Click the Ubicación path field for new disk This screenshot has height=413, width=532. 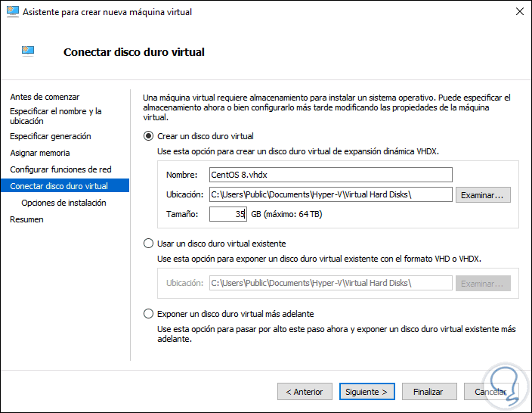[329, 195]
